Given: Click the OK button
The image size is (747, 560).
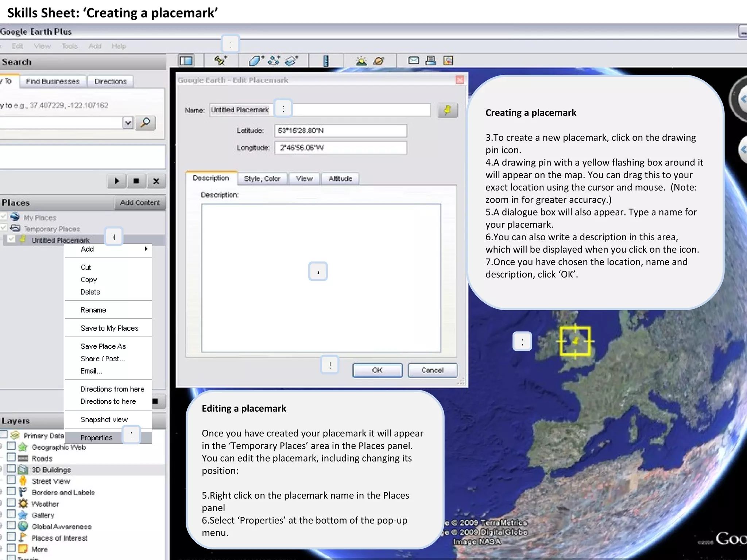Looking at the screenshot, I should coord(377,370).
